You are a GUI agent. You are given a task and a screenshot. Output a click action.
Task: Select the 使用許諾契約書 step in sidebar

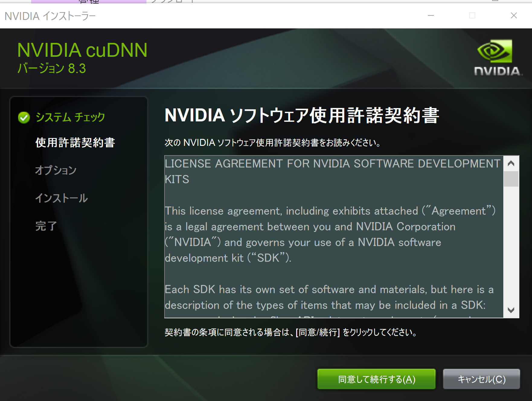tap(75, 143)
